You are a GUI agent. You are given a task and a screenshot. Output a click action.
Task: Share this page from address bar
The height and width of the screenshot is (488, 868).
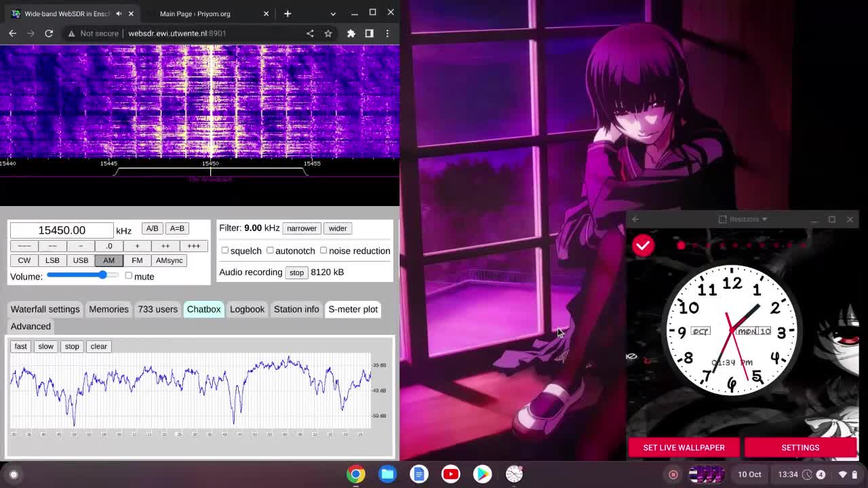click(x=310, y=33)
